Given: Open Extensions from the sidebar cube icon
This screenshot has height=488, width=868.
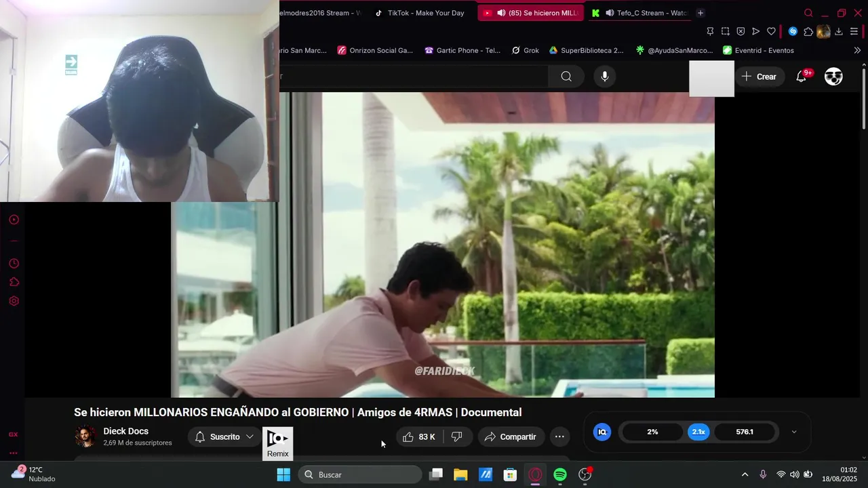Looking at the screenshot, I should pos(14,282).
